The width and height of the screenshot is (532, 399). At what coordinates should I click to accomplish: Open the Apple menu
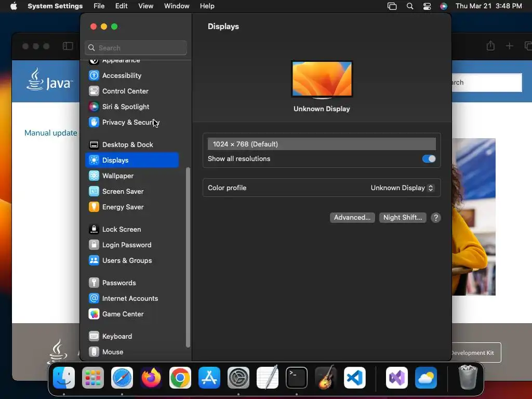coord(14,6)
